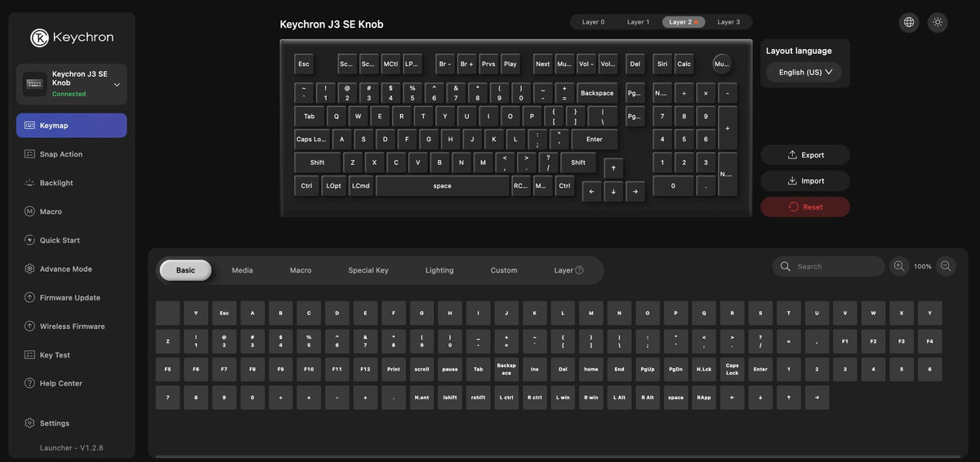This screenshot has height=462, width=980.
Task: Choose the scroll keycode in palette
Action: [421, 369]
